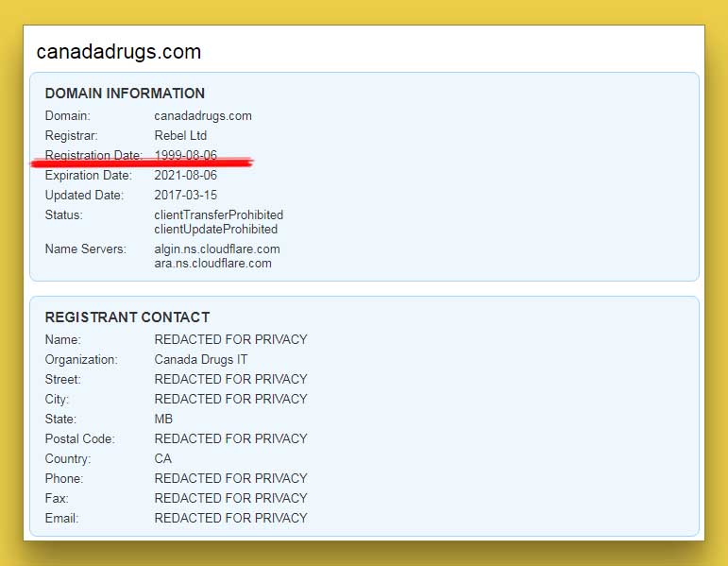This screenshot has width=728, height=566.
Task: Click the canadadrugs.com page title
Action: pyautogui.click(x=118, y=52)
